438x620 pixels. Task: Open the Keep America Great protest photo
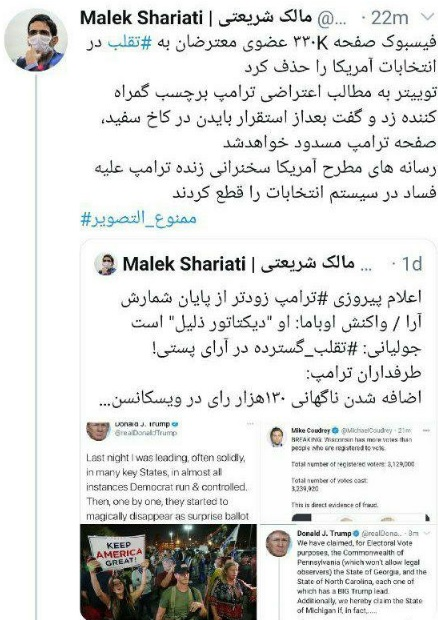(x=168, y=572)
